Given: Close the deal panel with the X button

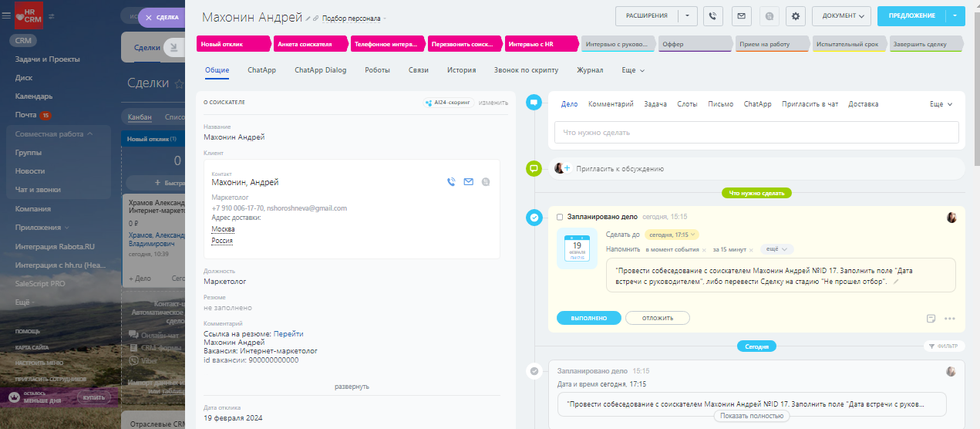Looking at the screenshot, I should (148, 17).
